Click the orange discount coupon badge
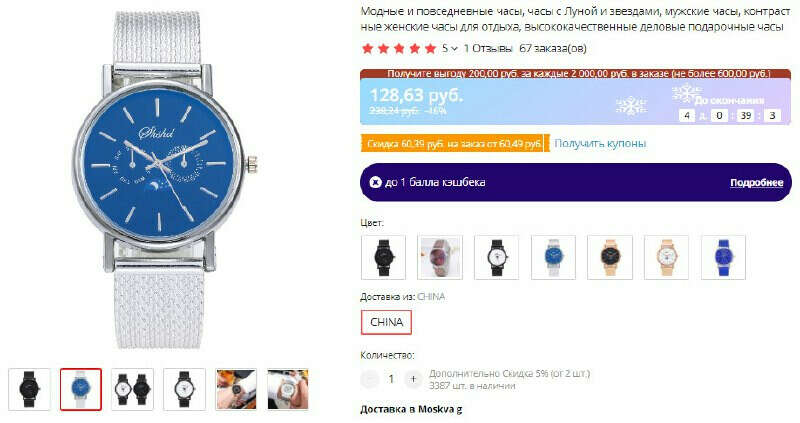This screenshot has width=800, height=423. tap(453, 143)
